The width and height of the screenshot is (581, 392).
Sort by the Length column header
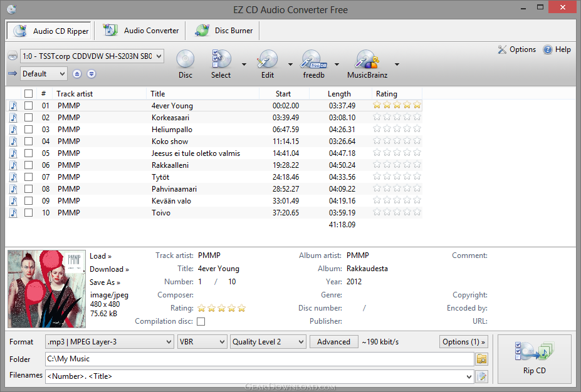339,94
